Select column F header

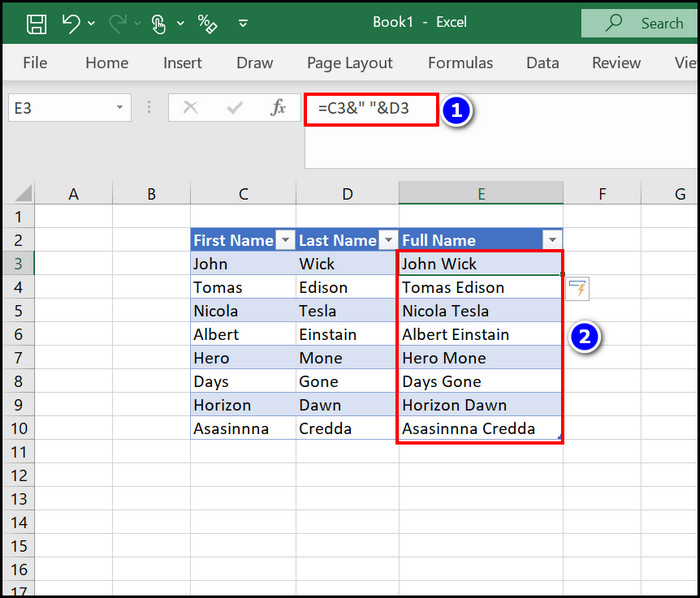click(602, 194)
